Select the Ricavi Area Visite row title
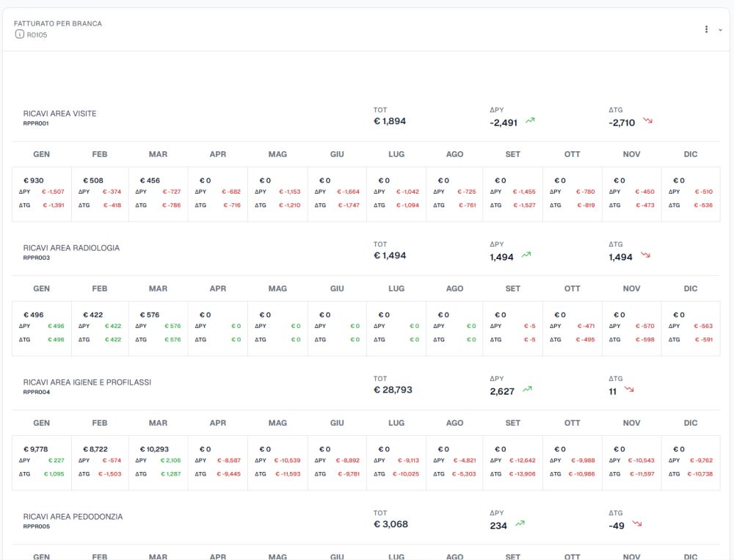This screenshot has width=734, height=560. (x=59, y=114)
